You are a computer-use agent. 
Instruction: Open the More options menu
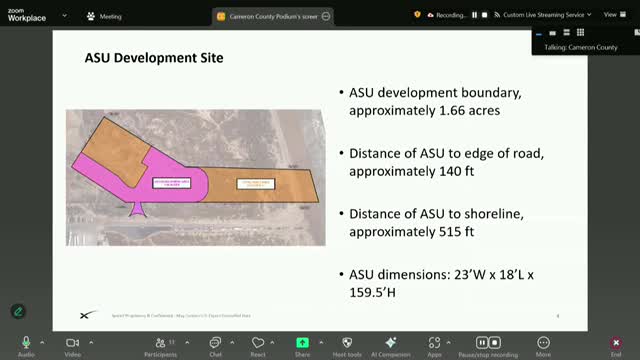click(543, 347)
